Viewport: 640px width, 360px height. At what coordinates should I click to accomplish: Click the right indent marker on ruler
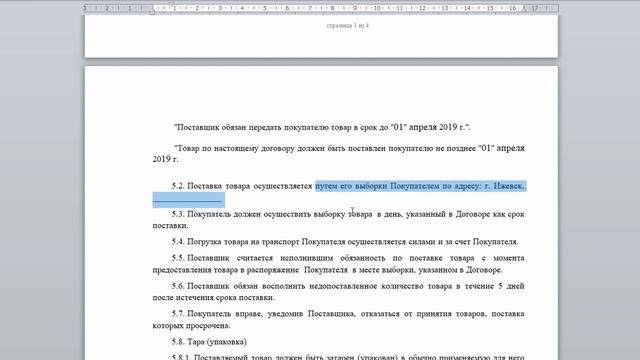point(524,9)
